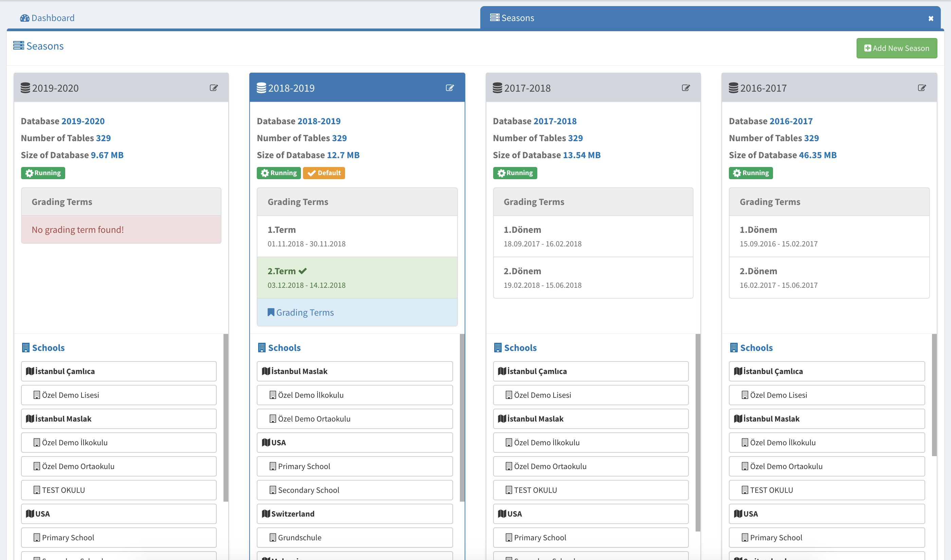Select 1.Term in 2018-2019 grading terms
Image resolution: width=951 pixels, height=560 pixels.
(x=357, y=236)
